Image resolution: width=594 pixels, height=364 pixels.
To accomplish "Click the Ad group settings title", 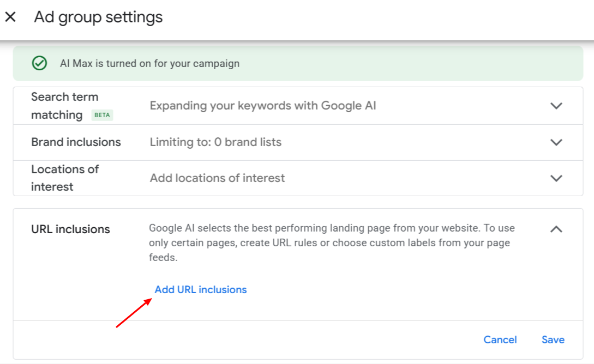I will coord(98,17).
